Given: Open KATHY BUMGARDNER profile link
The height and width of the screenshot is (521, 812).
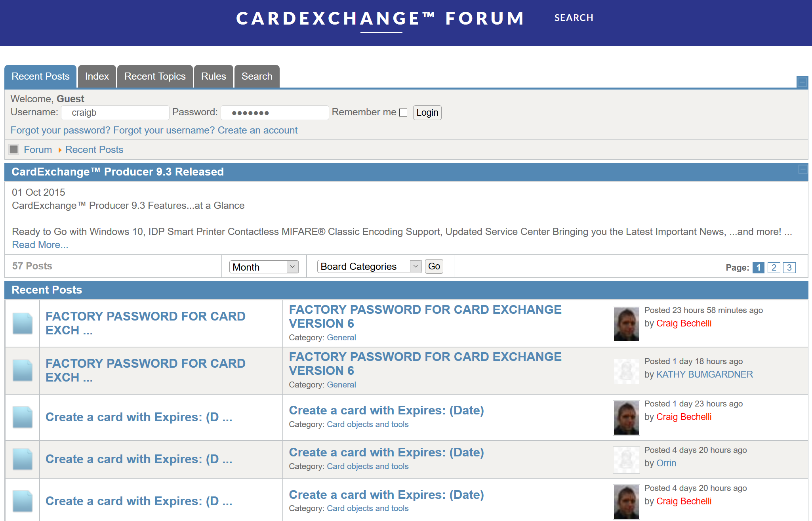Looking at the screenshot, I should pos(704,374).
